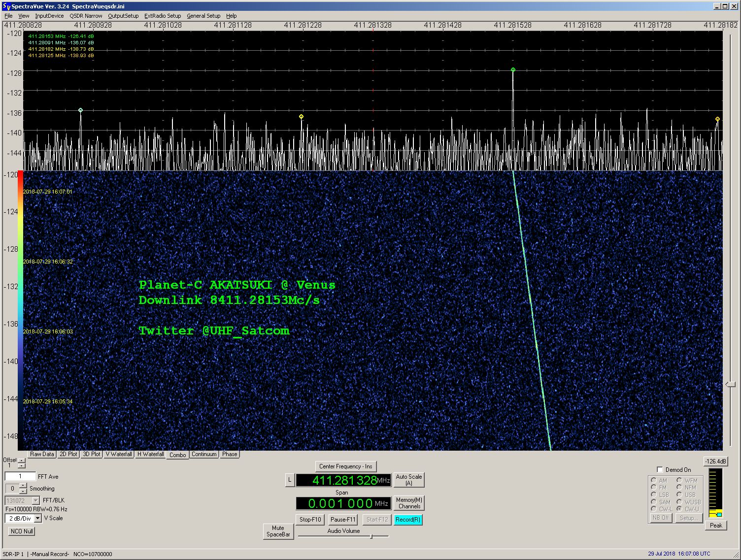Viewport: 741px width, 560px height.
Task: Click the Auto Scale (A) button
Action: click(409, 480)
